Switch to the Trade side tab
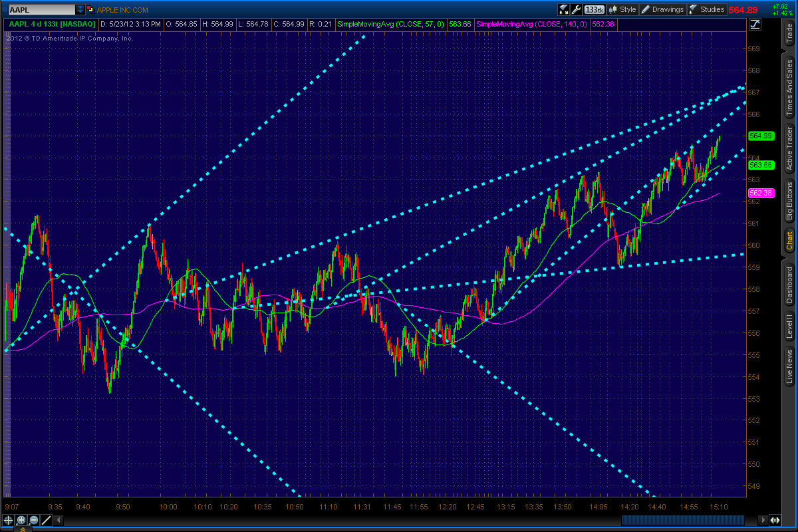Image resolution: width=798 pixels, height=532 pixels. pos(789,33)
